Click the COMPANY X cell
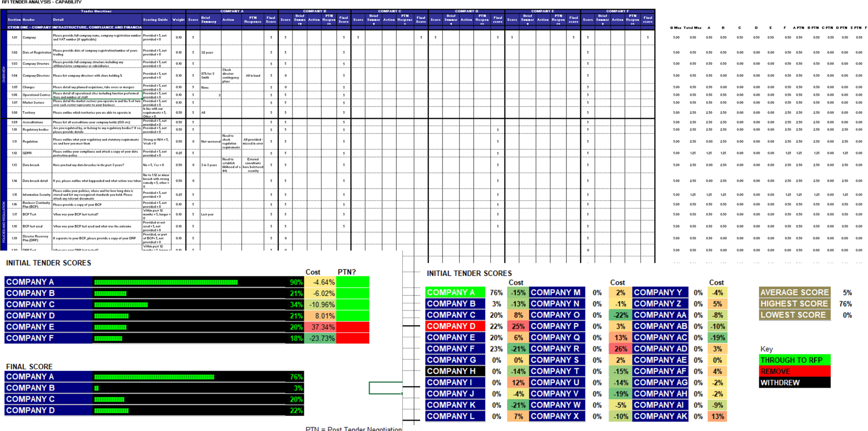This screenshot has height=431, width=868. 557,417
